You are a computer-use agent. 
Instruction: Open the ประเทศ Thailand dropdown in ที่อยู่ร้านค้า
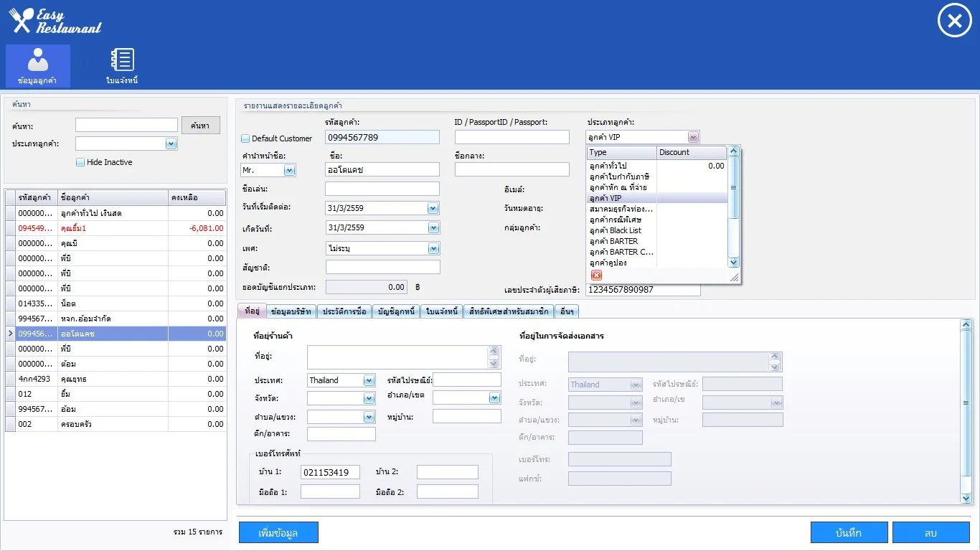(x=369, y=380)
